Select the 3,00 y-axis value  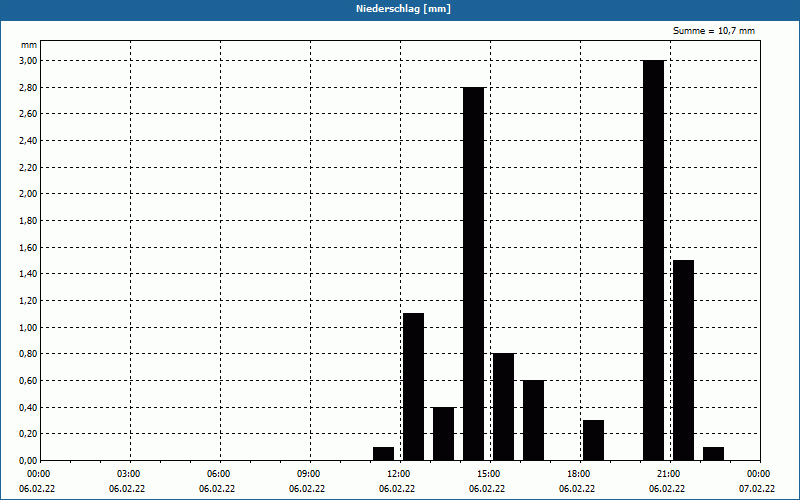point(28,61)
